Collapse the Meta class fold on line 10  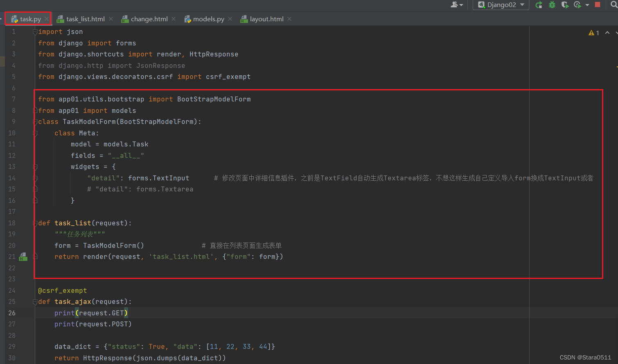click(x=35, y=133)
